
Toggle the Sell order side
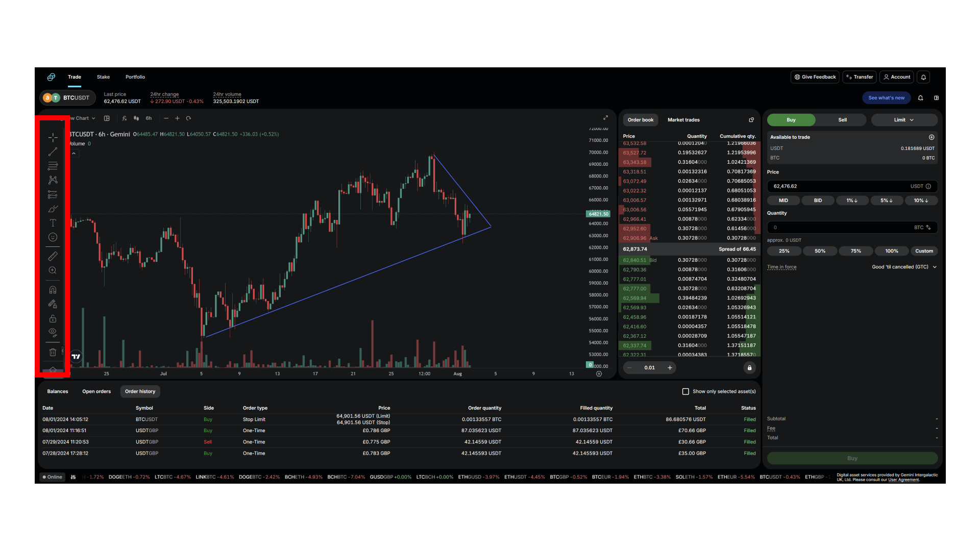pos(840,120)
